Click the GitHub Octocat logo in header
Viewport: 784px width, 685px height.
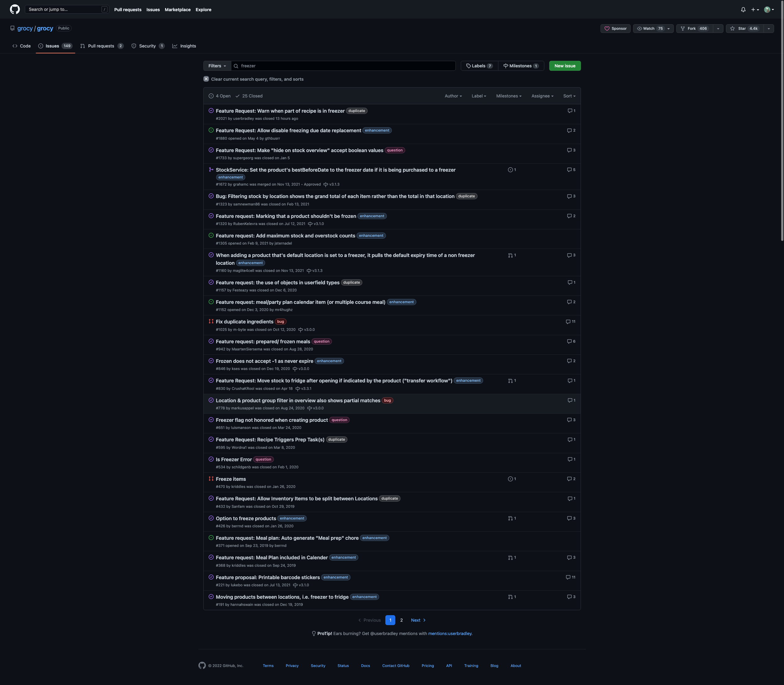coord(15,10)
